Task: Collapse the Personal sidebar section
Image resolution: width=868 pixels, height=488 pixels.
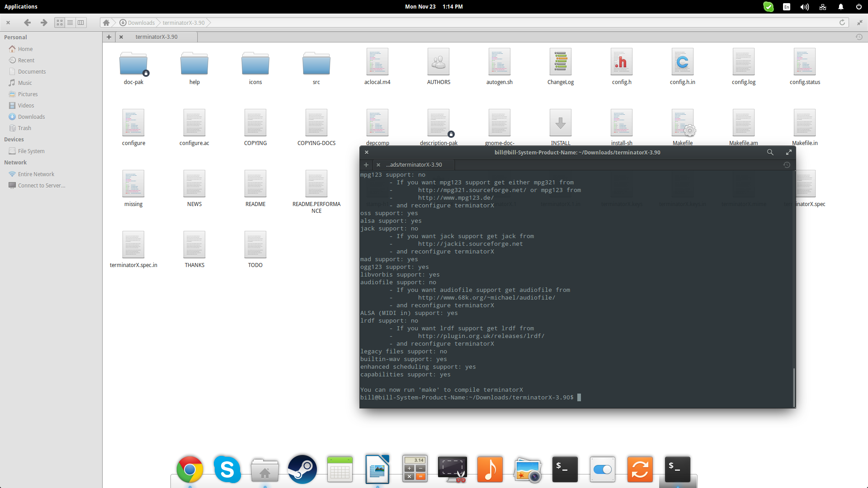Action: [x=15, y=37]
